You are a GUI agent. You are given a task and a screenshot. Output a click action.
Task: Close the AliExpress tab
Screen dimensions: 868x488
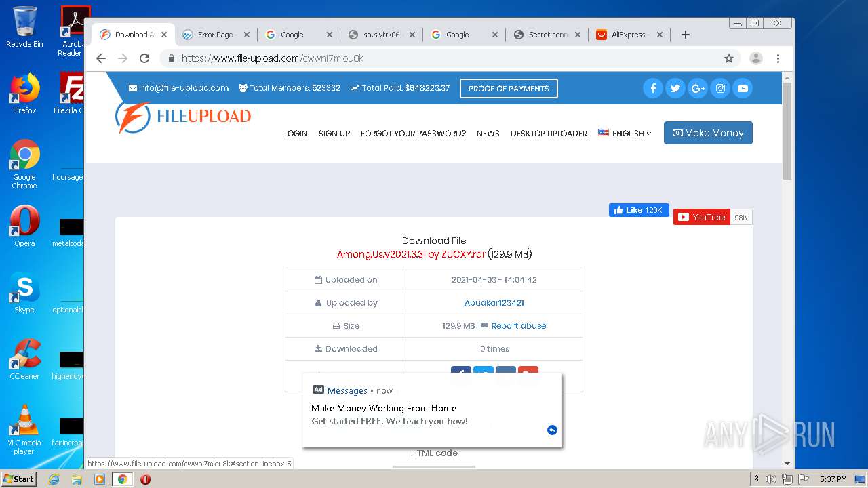pyautogui.click(x=660, y=35)
